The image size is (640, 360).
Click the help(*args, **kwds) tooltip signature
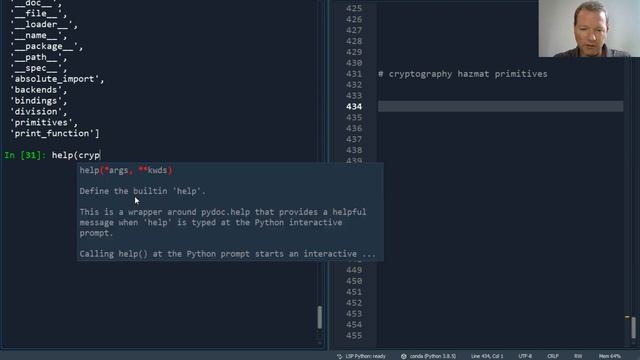pos(126,170)
